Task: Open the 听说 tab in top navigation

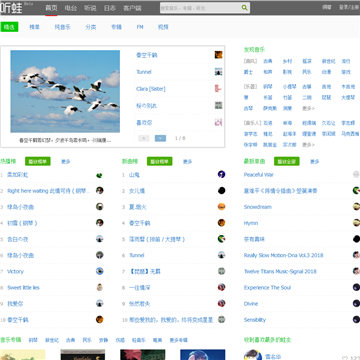Action: [x=90, y=8]
